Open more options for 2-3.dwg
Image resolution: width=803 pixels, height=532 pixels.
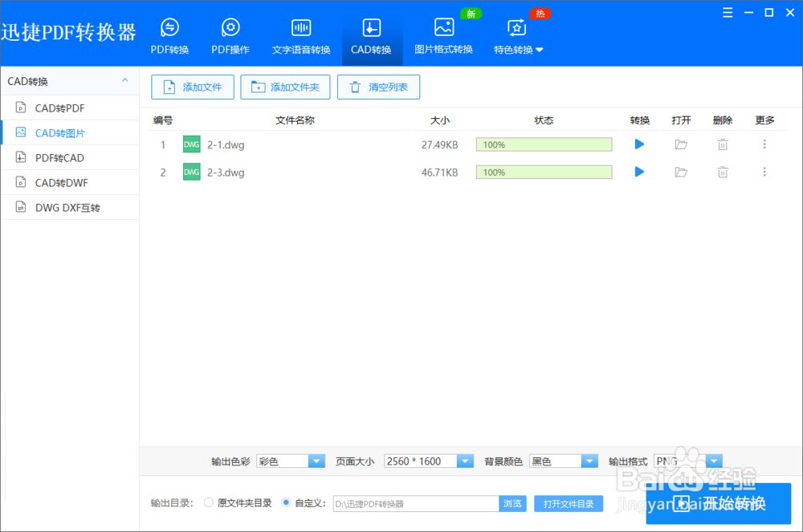(x=764, y=172)
